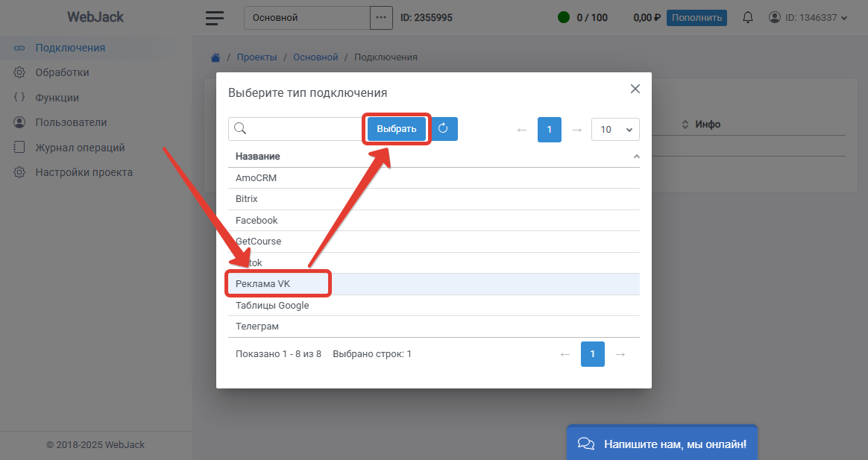Image resolution: width=868 pixels, height=460 pixels.
Task: Select Таблицы Google row
Action: point(434,305)
